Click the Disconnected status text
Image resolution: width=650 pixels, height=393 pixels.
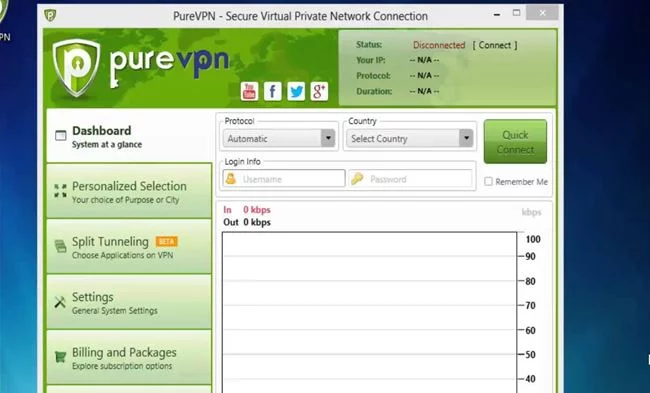(439, 45)
